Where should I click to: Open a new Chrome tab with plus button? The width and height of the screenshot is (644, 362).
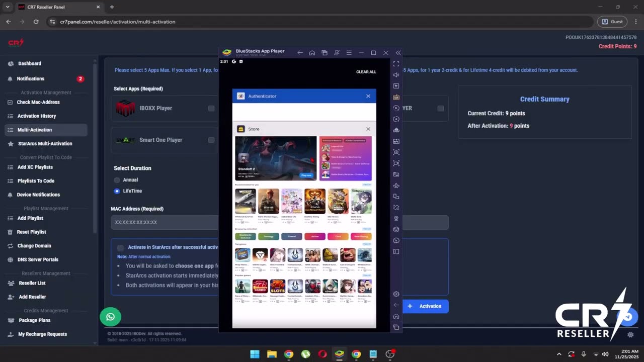point(112,7)
